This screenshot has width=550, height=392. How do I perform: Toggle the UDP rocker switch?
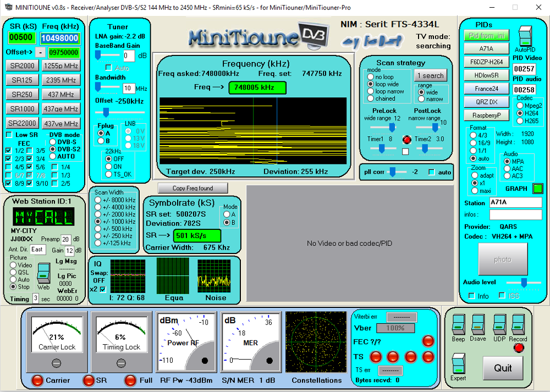499,324
